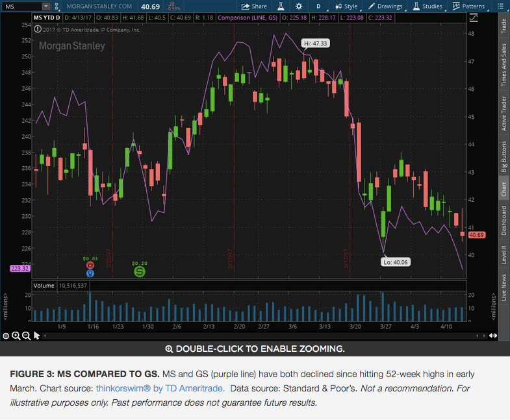Open the thinkorswim by TD Ameritrade link
This screenshot has height=420, width=510.
point(160,388)
